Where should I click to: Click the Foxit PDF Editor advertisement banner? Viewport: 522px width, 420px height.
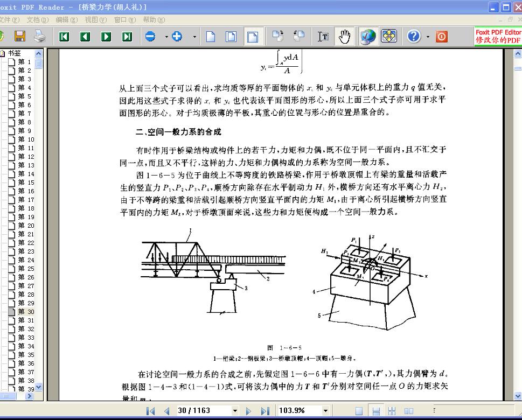point(498,37)
